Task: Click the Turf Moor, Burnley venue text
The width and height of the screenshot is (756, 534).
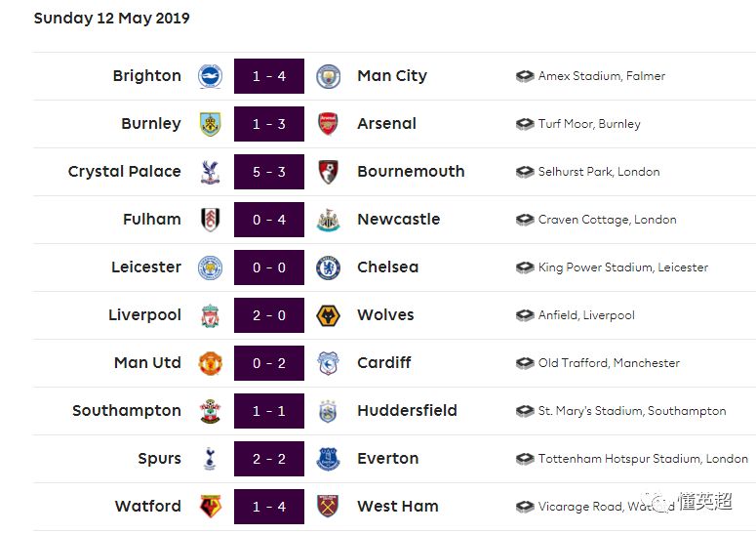Action: click(x=589, y=124)
